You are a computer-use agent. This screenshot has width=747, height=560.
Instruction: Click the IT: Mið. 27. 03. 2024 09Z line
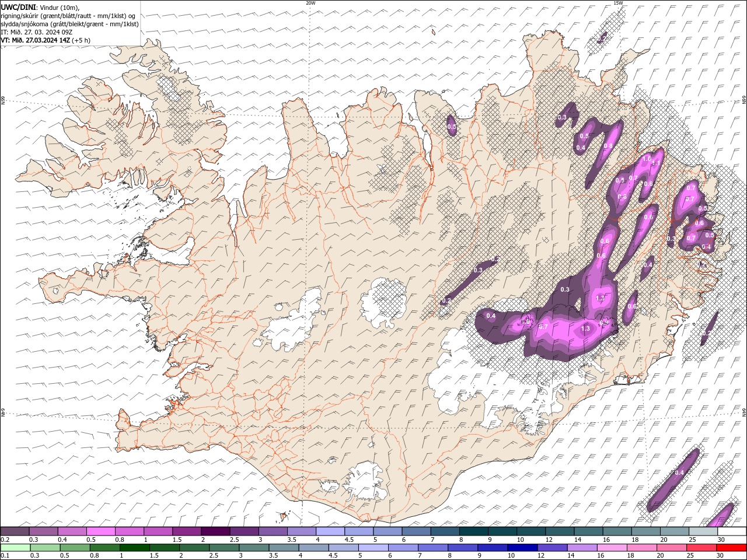(36, 32)
